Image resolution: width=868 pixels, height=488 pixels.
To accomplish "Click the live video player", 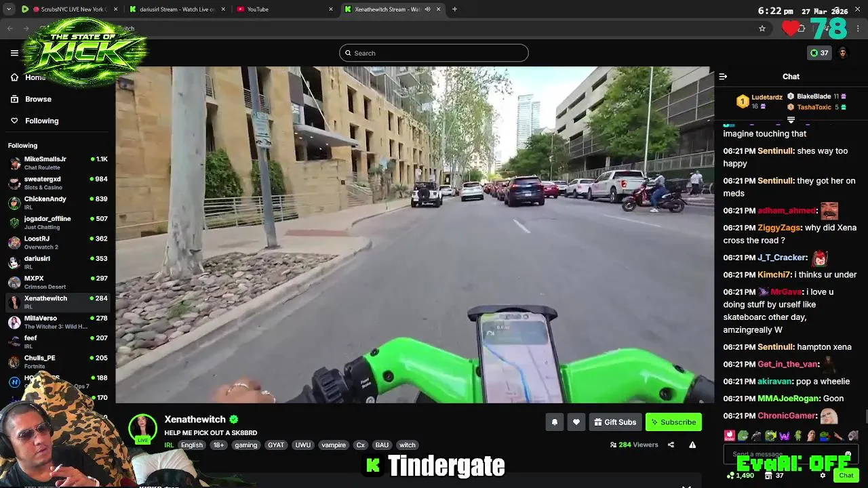I will tap(414, 235).
